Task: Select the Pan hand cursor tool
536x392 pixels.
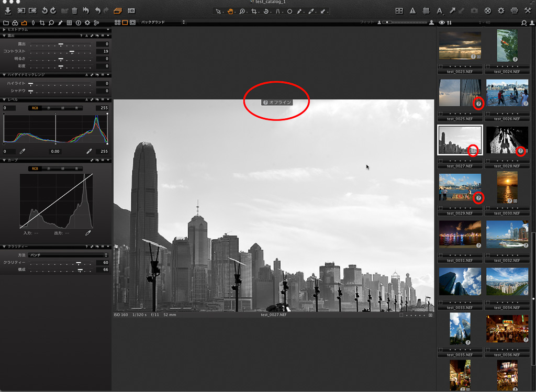Action: (x=230, y=11)
